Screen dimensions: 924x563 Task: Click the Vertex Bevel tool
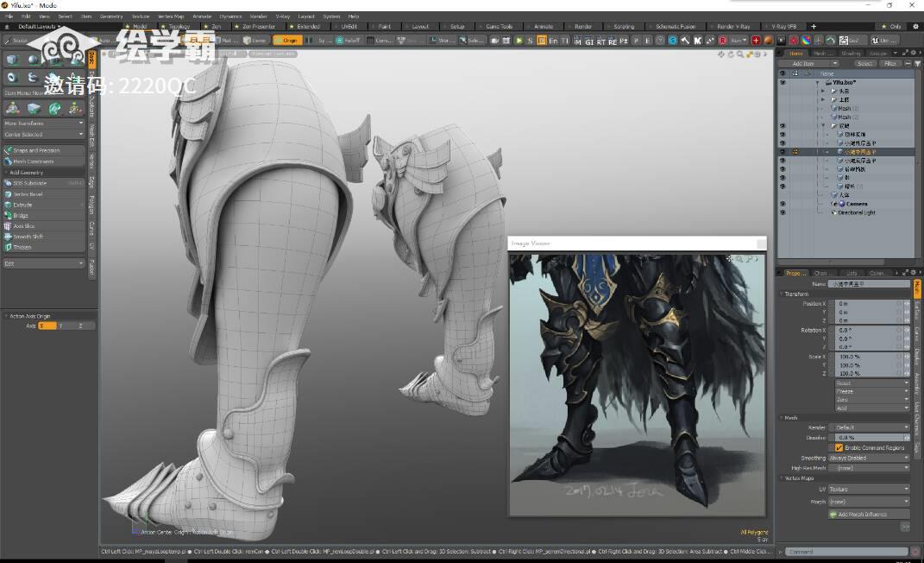coord(28,194)
